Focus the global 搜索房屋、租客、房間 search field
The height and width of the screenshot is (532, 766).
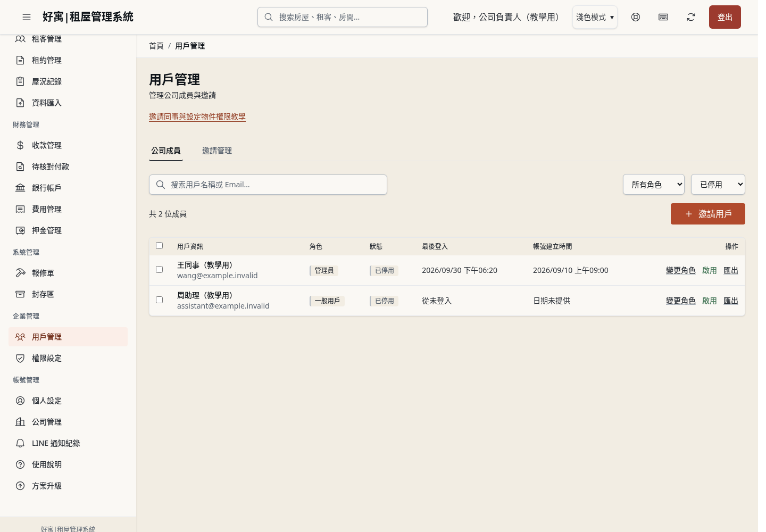tap(343, 17)
